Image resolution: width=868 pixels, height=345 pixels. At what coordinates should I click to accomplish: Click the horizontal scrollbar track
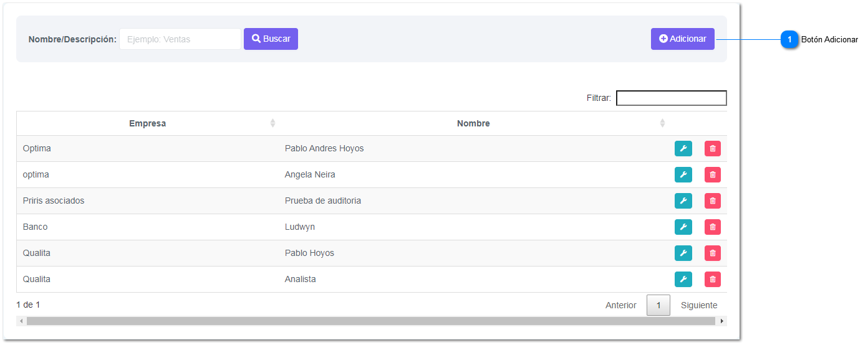370,321
